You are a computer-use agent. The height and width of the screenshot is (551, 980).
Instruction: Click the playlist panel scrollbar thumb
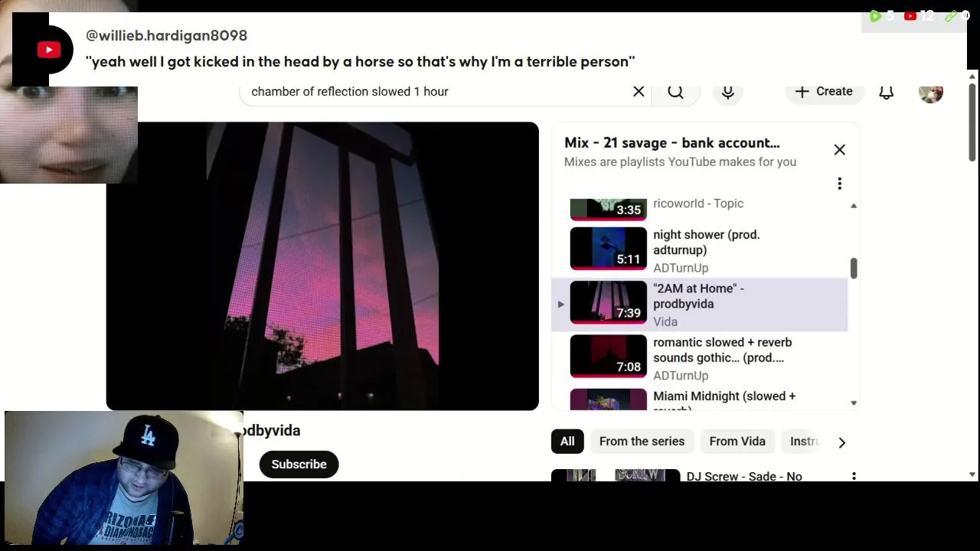(x=854, y=268)
